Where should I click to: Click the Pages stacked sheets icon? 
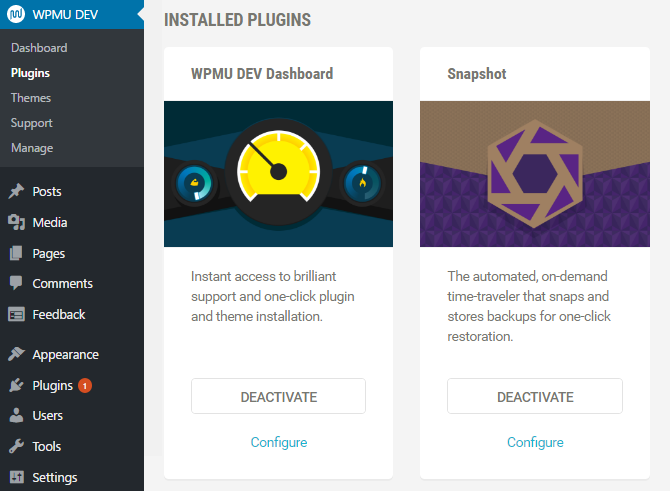(16, 253)
